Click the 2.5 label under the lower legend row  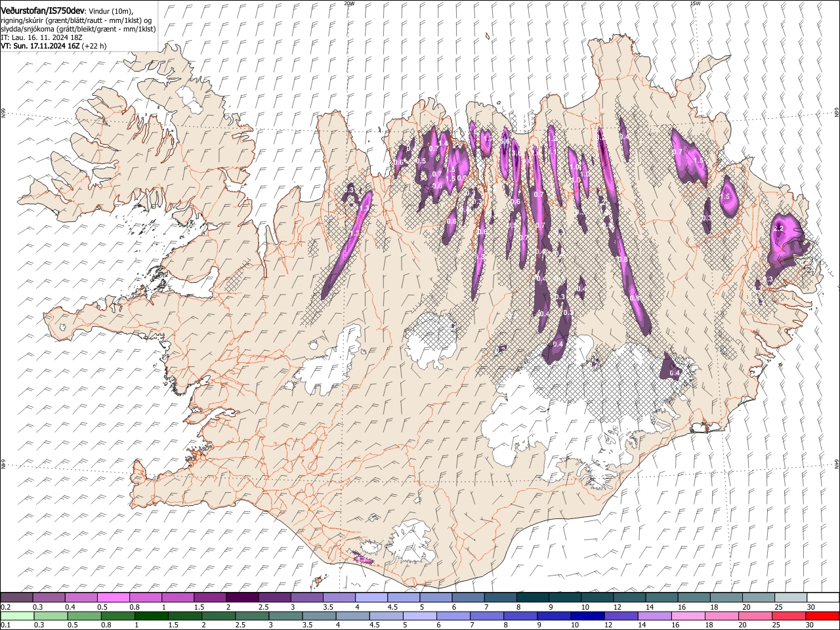pyautogui.click(x=240, y=625)
